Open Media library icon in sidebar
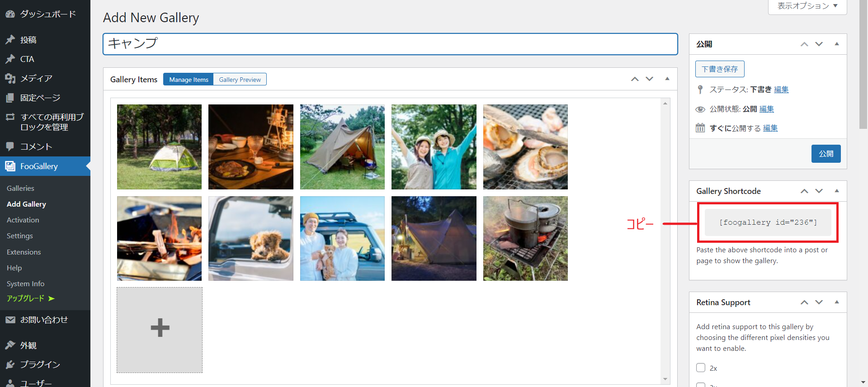The image size is (868, 387). pos(10,78)
